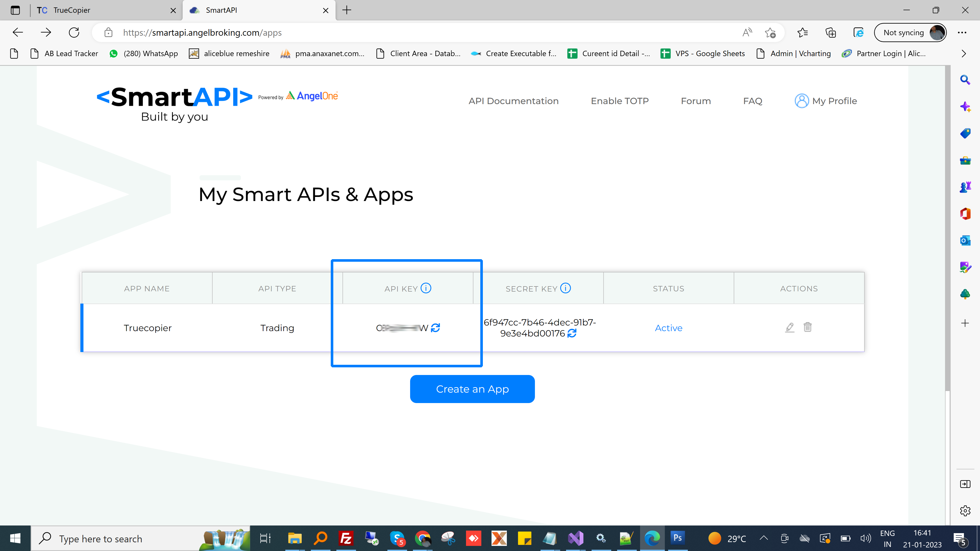The height and width of the screenshot is (551, 980).
Task: Click the Windows taskbar search box
Action: click(x=141, y=539)
